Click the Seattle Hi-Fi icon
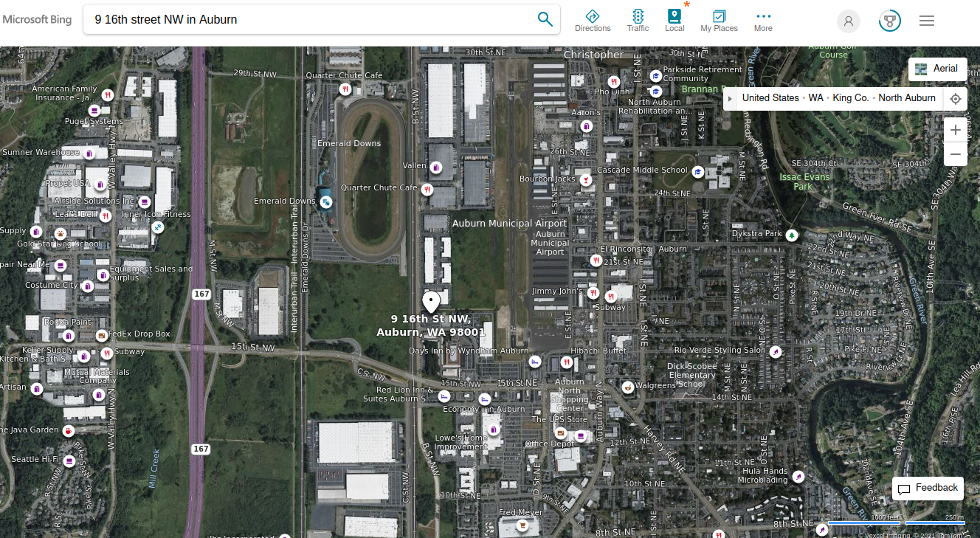This screenshot has width=980, height=538. [x=69, y=461]
